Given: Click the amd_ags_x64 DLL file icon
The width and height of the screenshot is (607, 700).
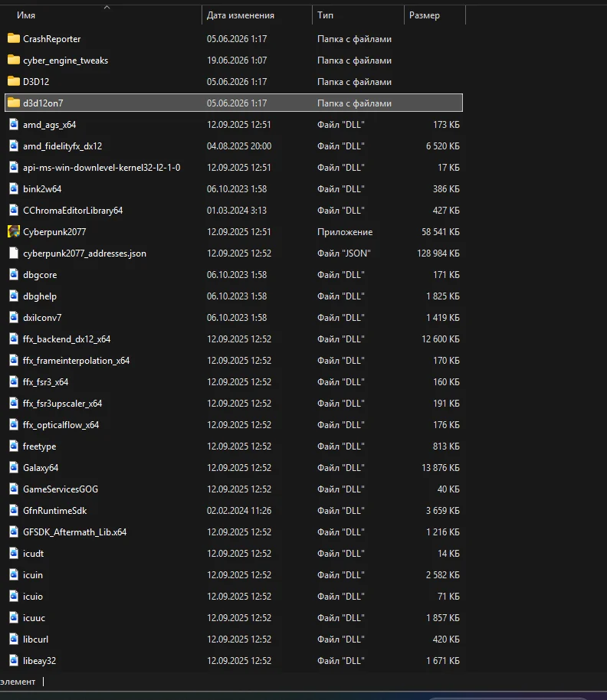Looking at the screenshot, I should [14, 125].
